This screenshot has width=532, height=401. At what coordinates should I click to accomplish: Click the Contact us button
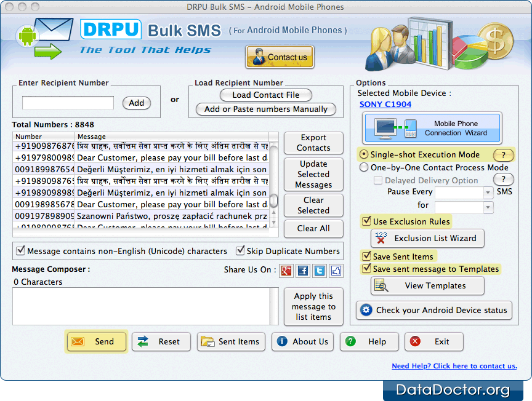click(280, 57)
